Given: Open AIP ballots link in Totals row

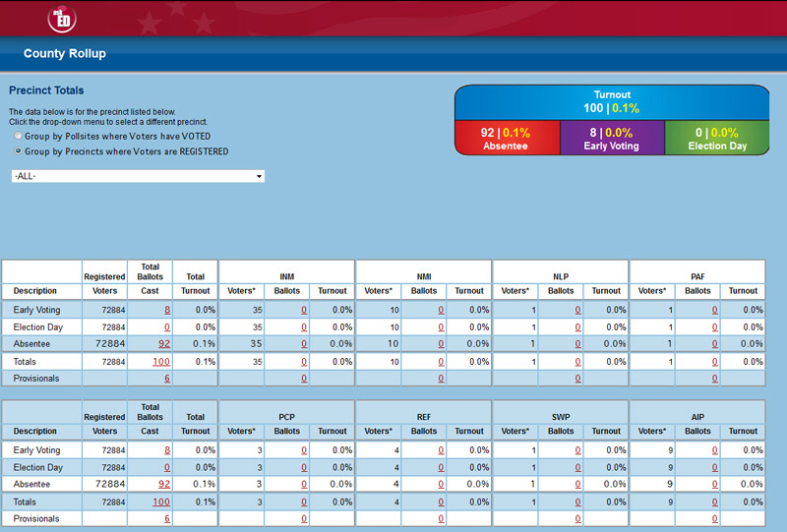Looking at the screenshot, I should pyautogui.click(x=715, y=502).
